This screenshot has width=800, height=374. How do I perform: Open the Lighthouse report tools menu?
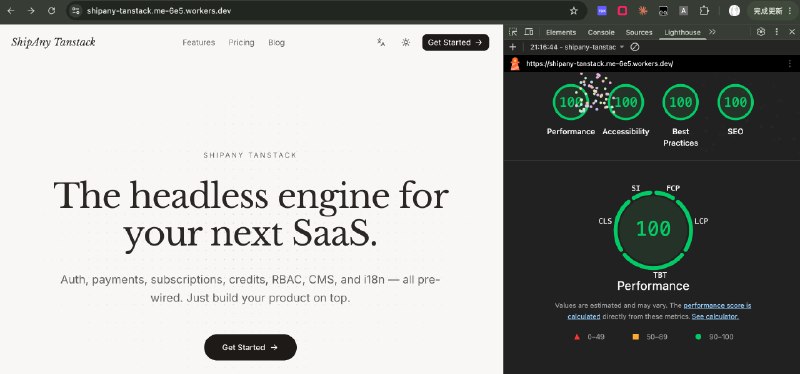(789, 64)
